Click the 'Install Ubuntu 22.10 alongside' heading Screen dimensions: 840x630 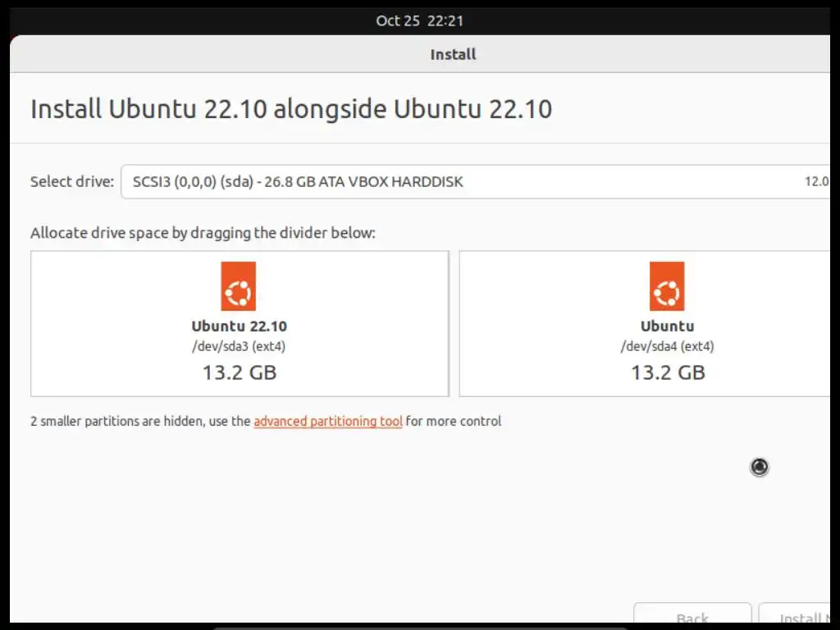[x=290, y=109]
